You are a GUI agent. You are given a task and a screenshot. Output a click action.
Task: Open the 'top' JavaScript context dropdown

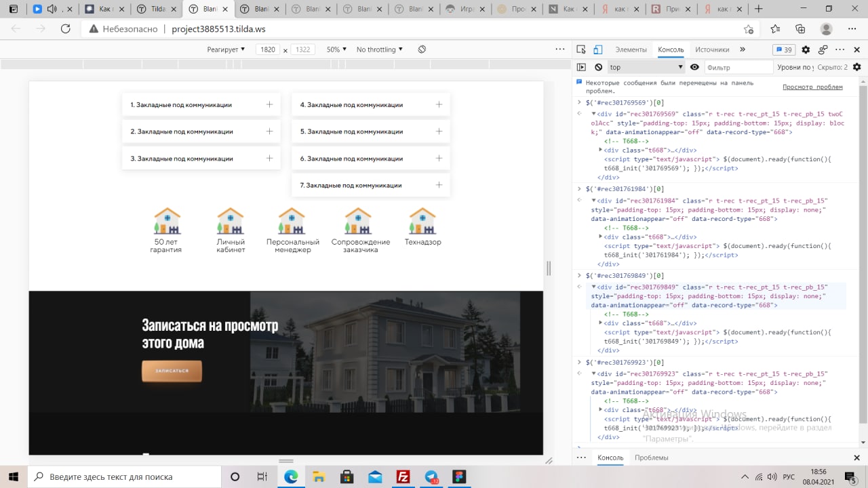point(646,67)
